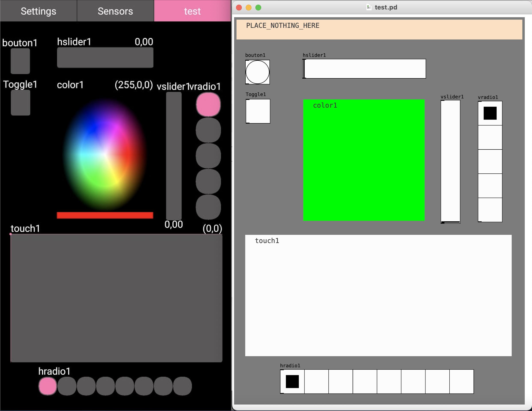
Task: Click the white hslider1 bar in test.pd
Action: 364,69
